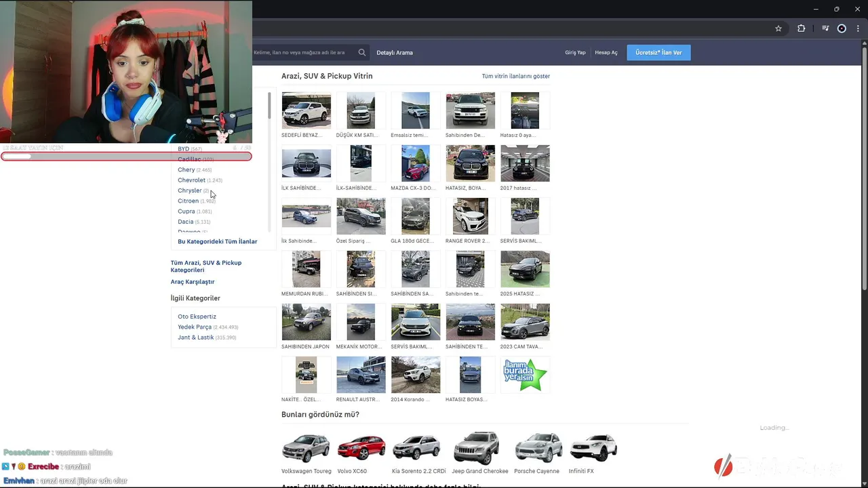Open the Araç Karşılaştır link
This screenshot has height=488, width=868.
(x=193, y=282)
